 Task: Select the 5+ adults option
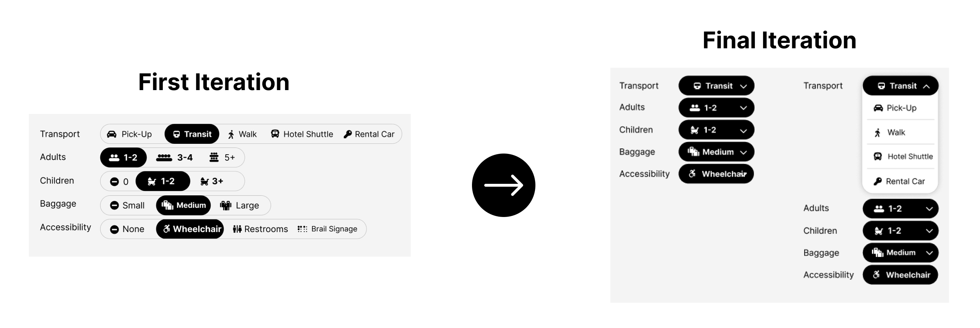(x=223, y=158)
